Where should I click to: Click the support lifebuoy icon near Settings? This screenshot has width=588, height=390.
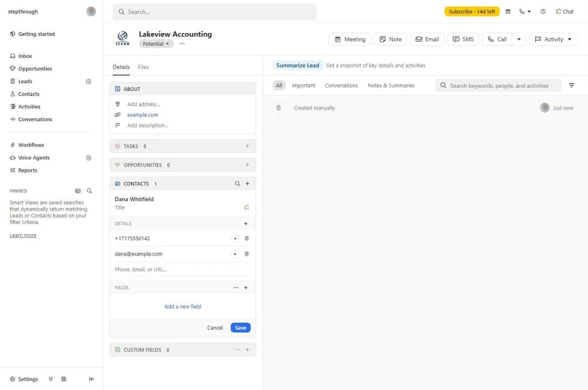click(64, 379)
